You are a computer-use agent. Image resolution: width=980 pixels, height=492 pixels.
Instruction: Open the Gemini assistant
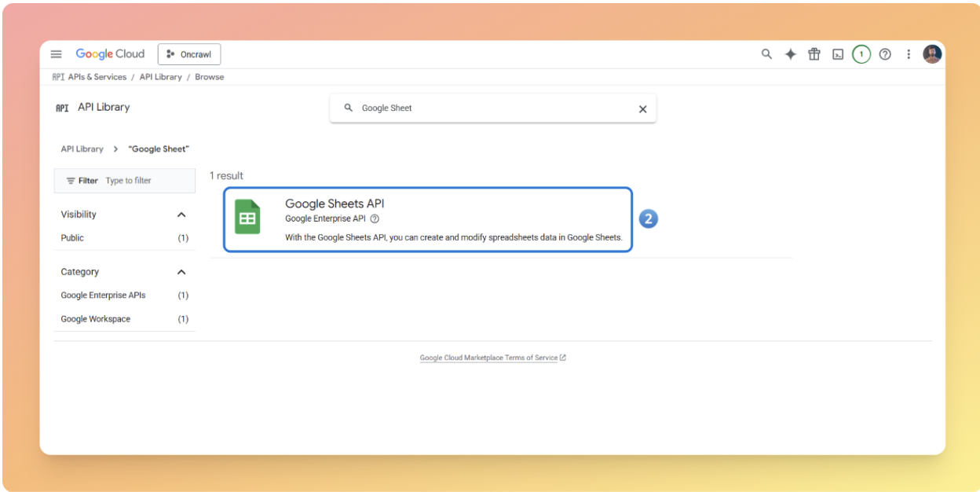pyautogui.click(x=790, y=53)
